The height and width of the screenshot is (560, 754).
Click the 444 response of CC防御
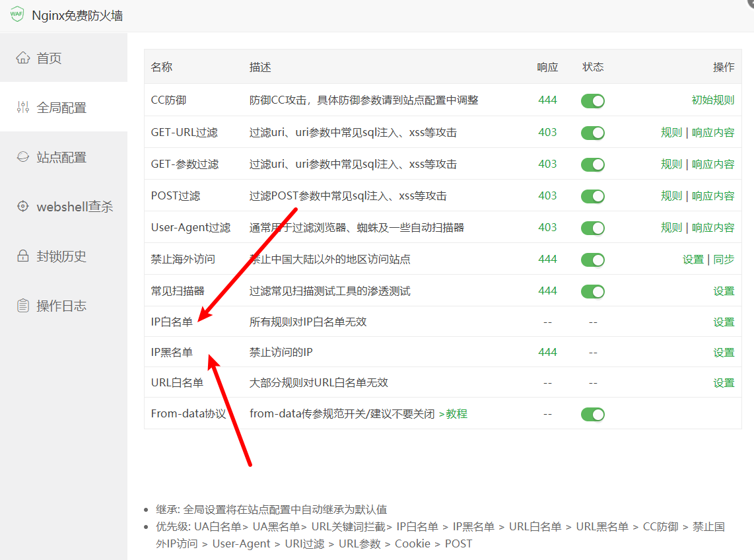pyautogui.click(x=547, y=100)
